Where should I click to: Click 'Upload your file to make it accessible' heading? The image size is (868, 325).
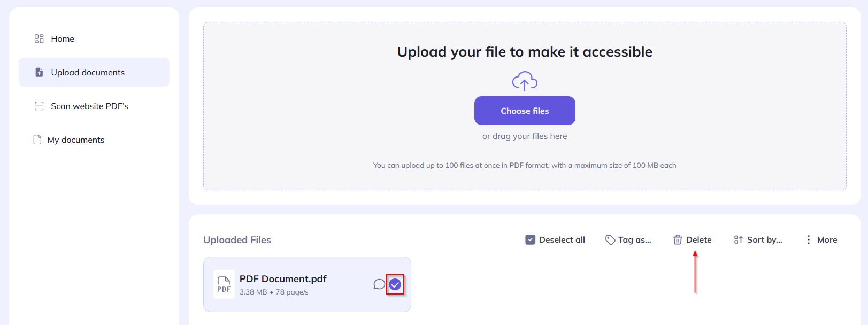(525, 52)
